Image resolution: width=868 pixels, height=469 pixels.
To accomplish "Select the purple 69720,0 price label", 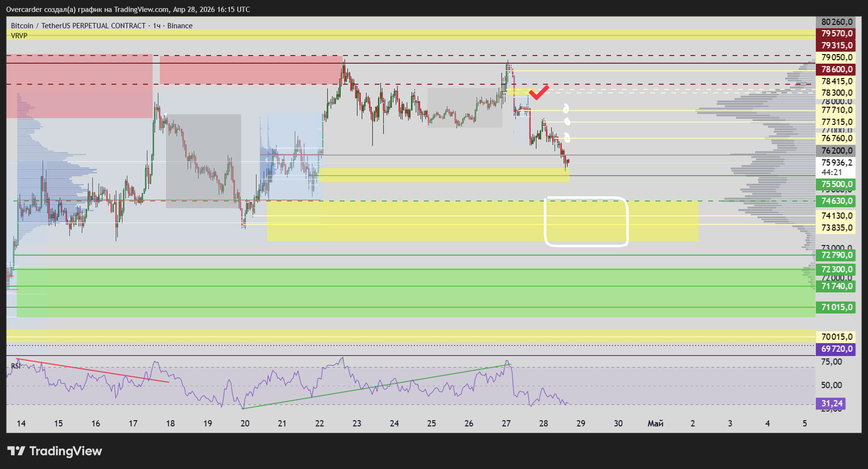I will tap(835, 349).
